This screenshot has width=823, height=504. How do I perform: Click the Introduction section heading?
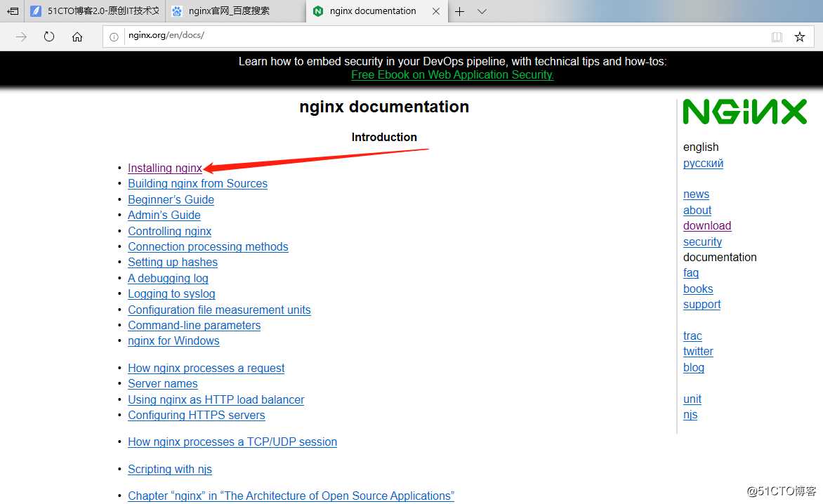pos(384,138)
